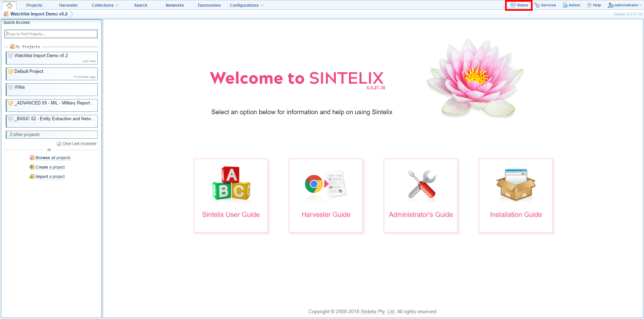Click Browse all projects link
The height and width of the screenshot is (319, 644).
53,158
